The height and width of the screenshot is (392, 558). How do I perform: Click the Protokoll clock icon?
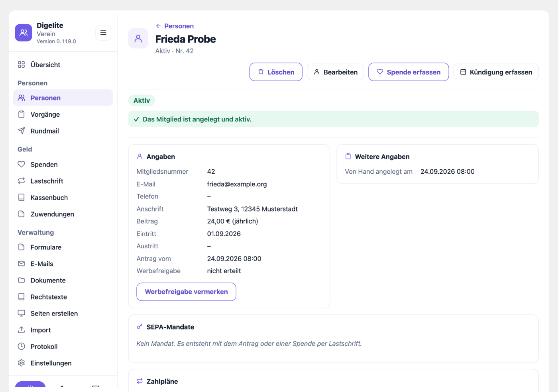[22, 346]
